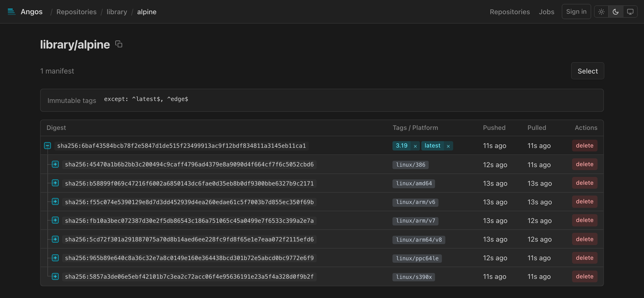Image resolution: width=644 pixels, height=298 pixels.
Task: Click the Tags / Platform column header
Action: click(x=415, y=128)
